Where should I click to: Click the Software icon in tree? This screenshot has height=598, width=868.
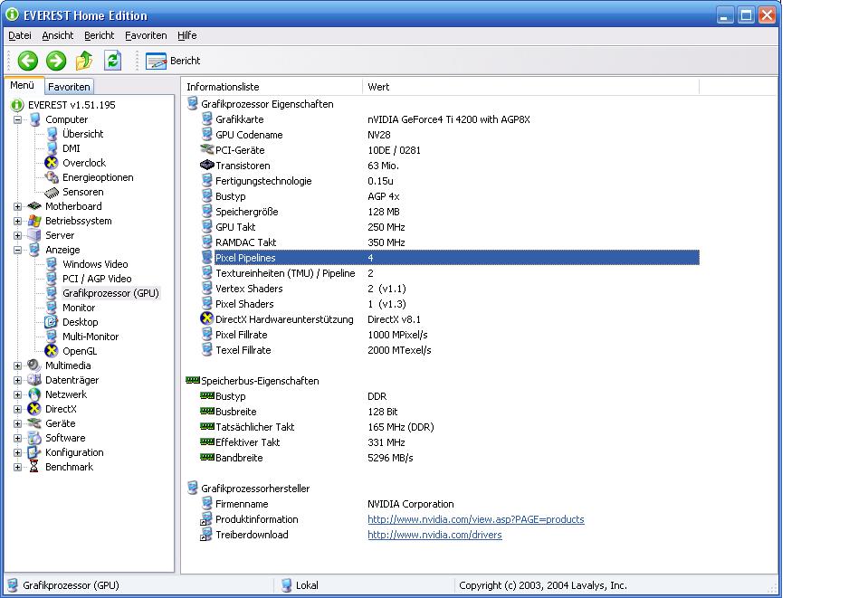(x=34, y=438)
